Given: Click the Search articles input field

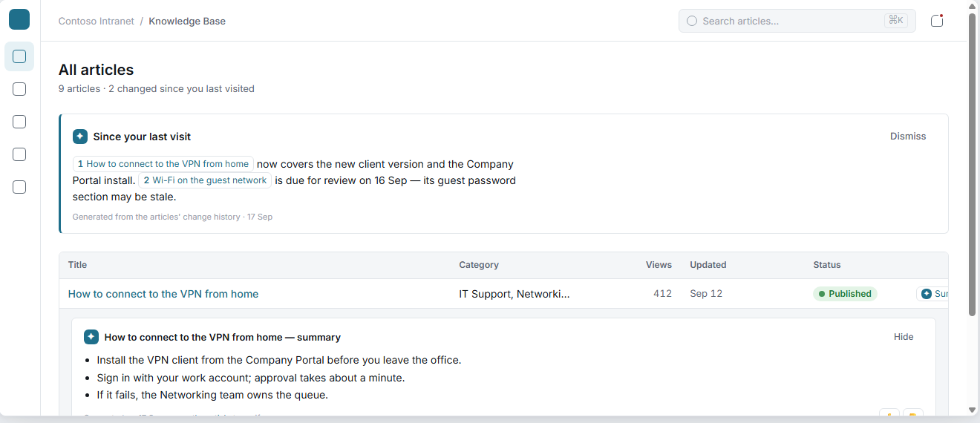Looking at the screenshot, I should 797,21.
